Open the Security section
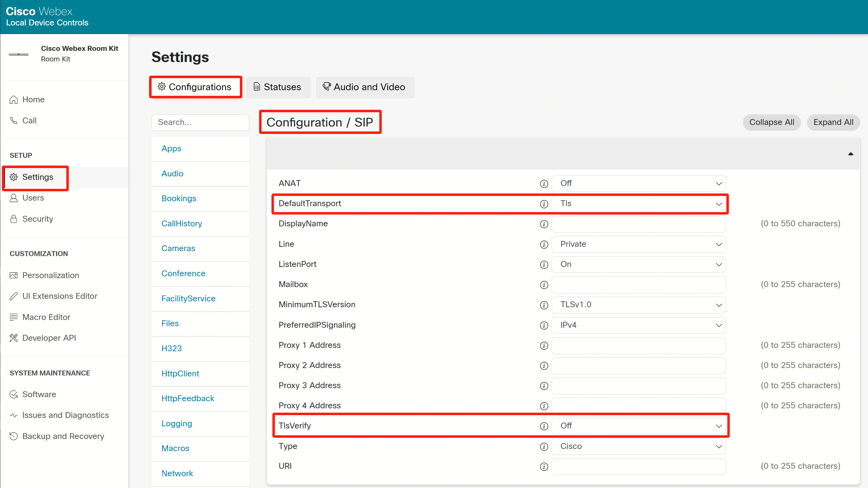868x488 pixels. (31, 219)
